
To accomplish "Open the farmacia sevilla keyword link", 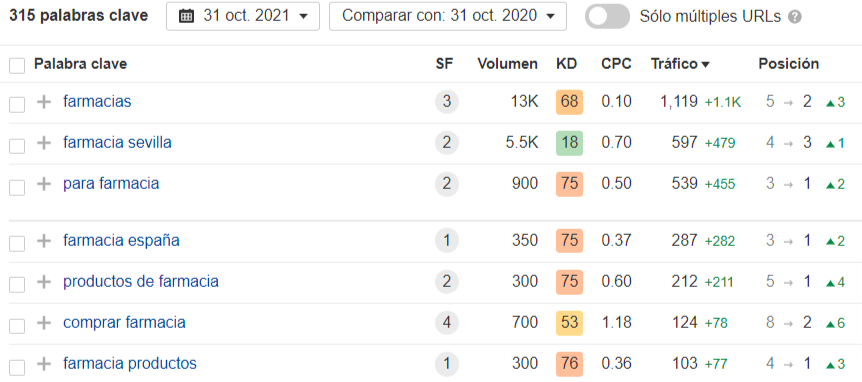I will point(117,143).
